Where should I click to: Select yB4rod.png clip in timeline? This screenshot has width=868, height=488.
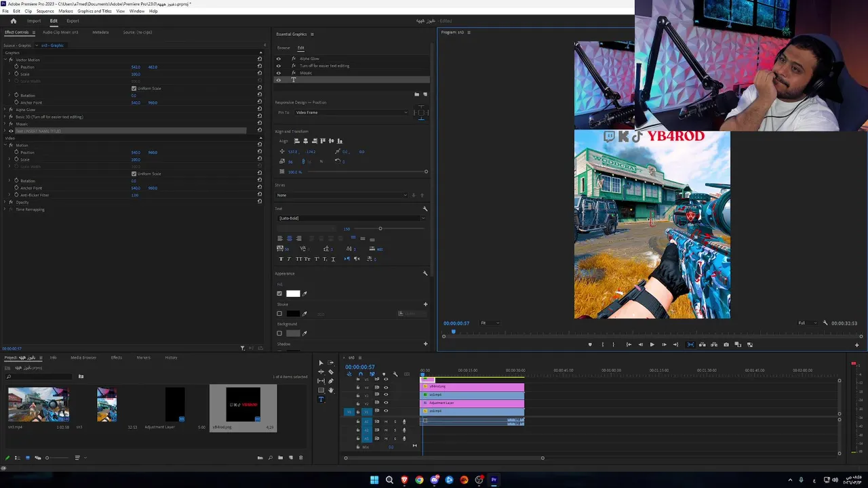472,386
